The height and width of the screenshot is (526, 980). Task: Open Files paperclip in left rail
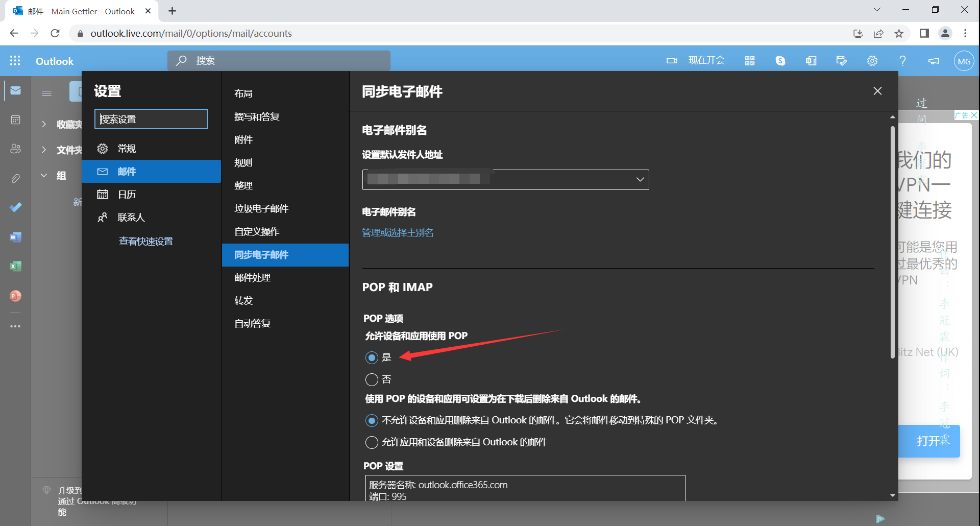tap(15, 178)
